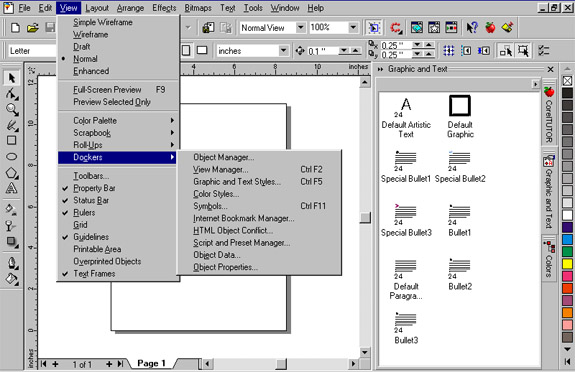Click the Import icon in toolbar
The image size is (575, 372).
208,28
